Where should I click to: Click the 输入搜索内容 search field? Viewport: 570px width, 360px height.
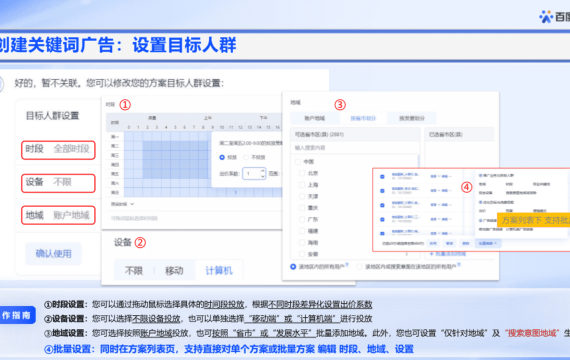[355, 148]
